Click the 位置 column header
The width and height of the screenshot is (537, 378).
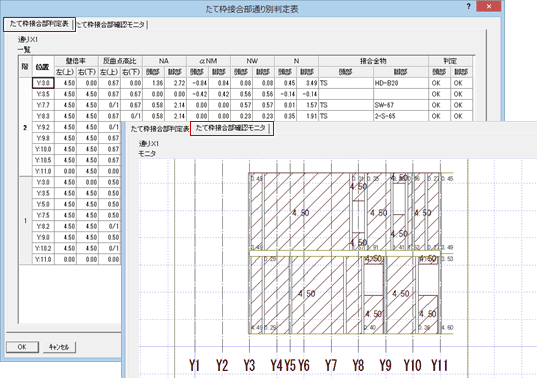(43, 67)
